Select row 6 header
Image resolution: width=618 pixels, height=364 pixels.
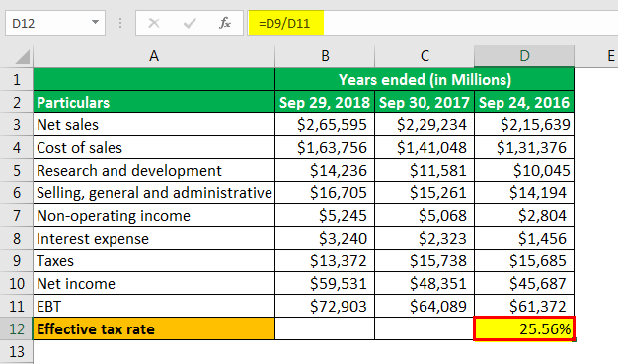[x=17, y=193]
